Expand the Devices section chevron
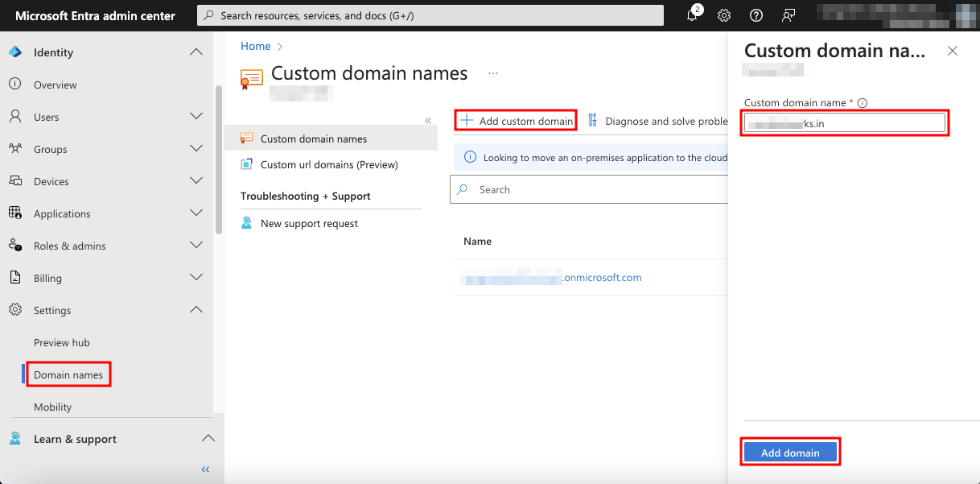Image resolution: width=980 pixels, height=484 pixels. click(x=196, y=181)
